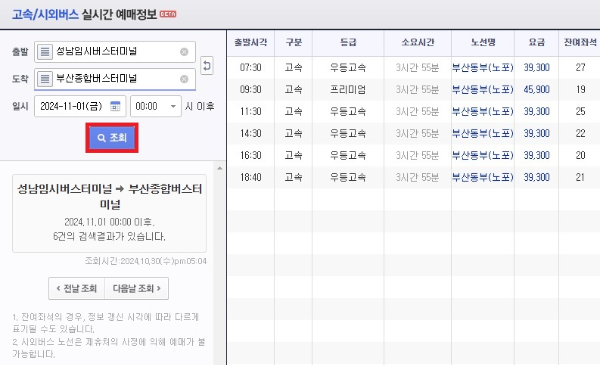Click remaining seats 27 cell

click(580, 68)
